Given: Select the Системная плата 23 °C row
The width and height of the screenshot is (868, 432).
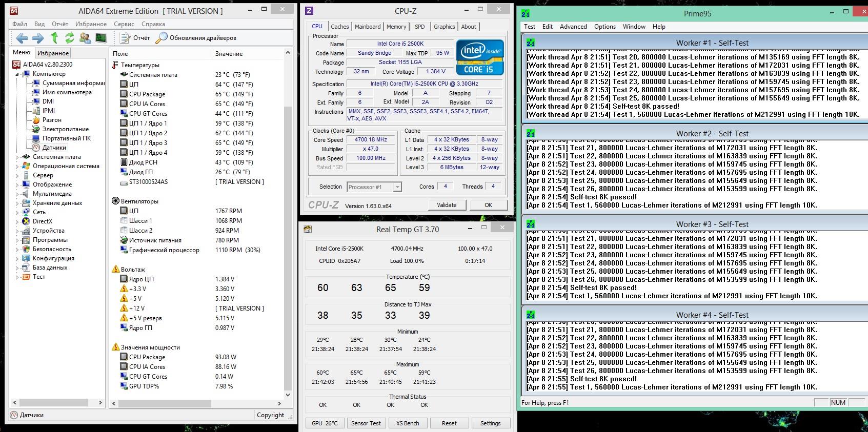Looking at the screenshot, I should 197,75.
